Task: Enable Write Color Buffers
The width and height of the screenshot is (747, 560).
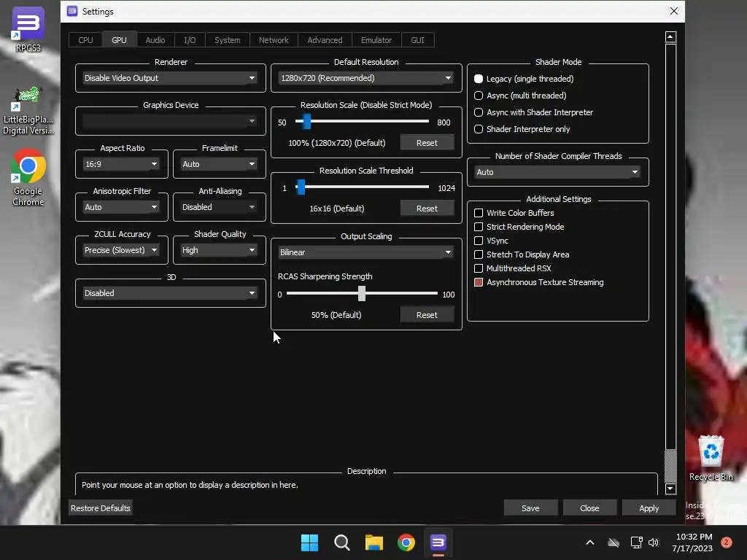Action: coord(514,213)
